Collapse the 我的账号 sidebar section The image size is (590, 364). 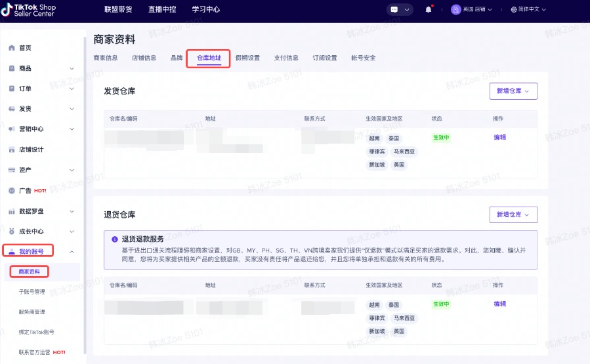[x=72, y=252]
